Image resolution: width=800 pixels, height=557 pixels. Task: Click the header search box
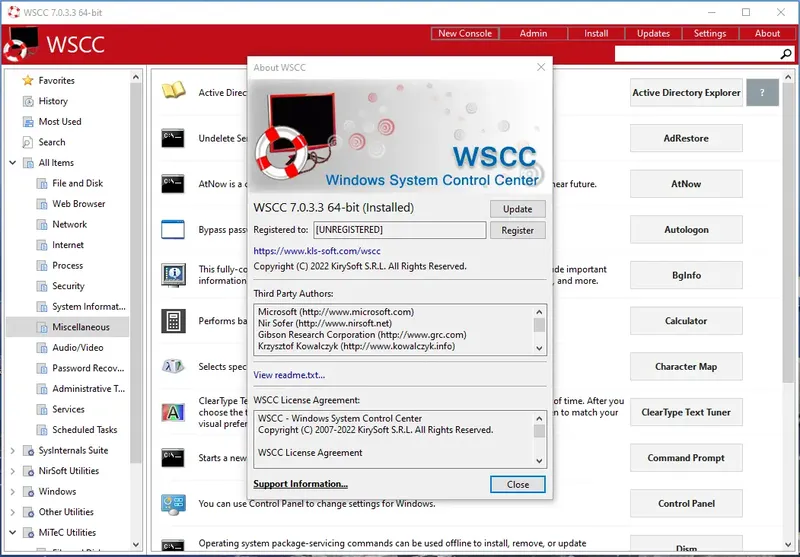pos(697,54)
